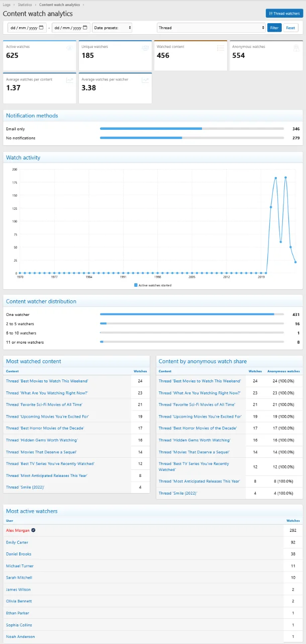Click the Watch activity panel heading
Image resolution: width=306 pixels, height=644 pixels.
pos(23,157)
